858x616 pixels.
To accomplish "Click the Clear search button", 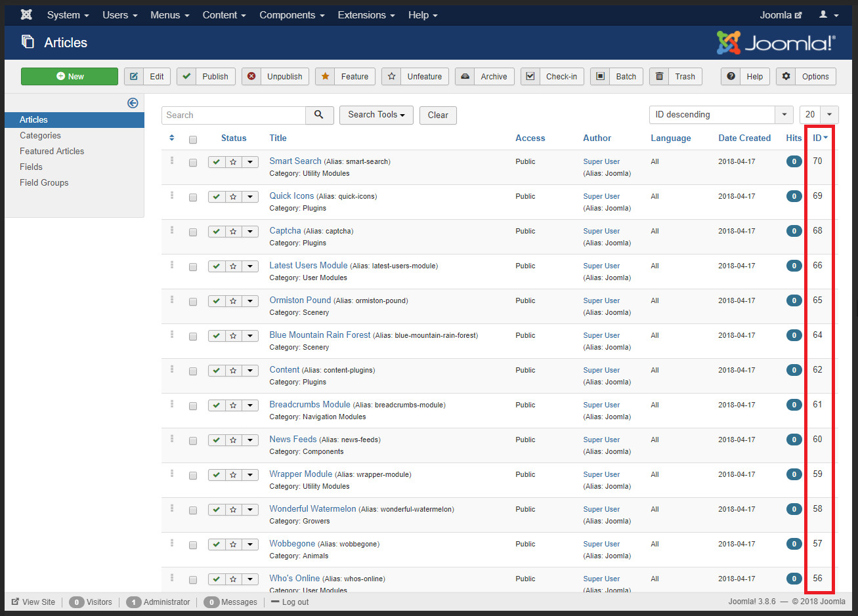I will pos(438,115).
